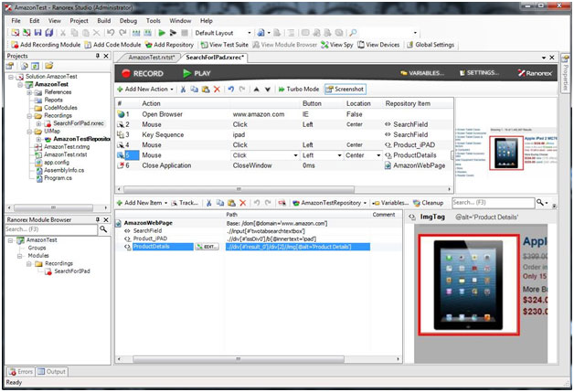Click Add New Action
The height and width of the screenshot is (392, 574).
point(145,89)
